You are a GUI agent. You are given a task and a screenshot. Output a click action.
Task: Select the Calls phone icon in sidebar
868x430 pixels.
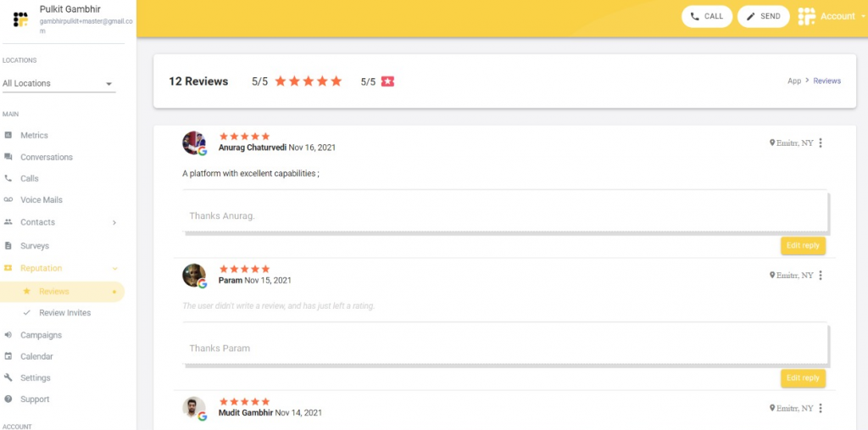point(8,178)
